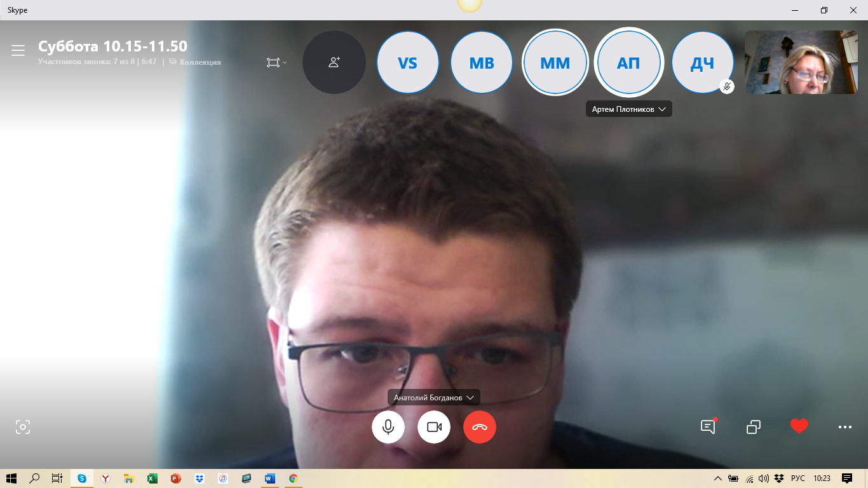Send a heart reaction
This screenshot has height=488, width=868.
(799, 426)
